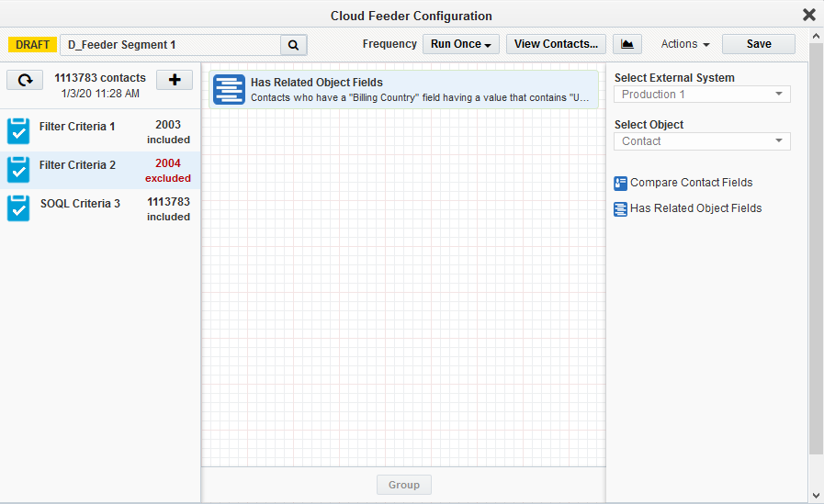This screenshot has height=504, width=824.
Task: Open the chart report icon button
Action: click(x=627, y=44)
